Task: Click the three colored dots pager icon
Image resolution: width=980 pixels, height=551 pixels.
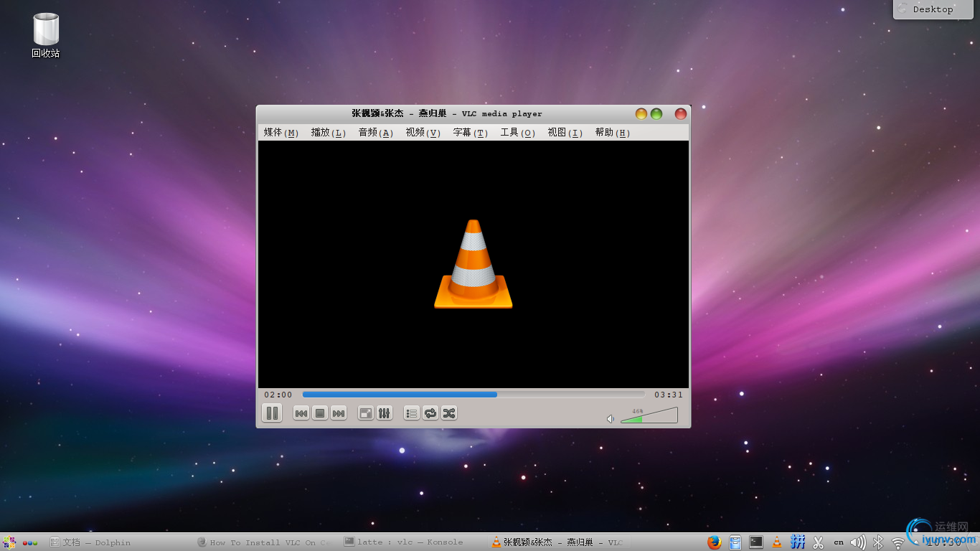Action: [30, 543]
